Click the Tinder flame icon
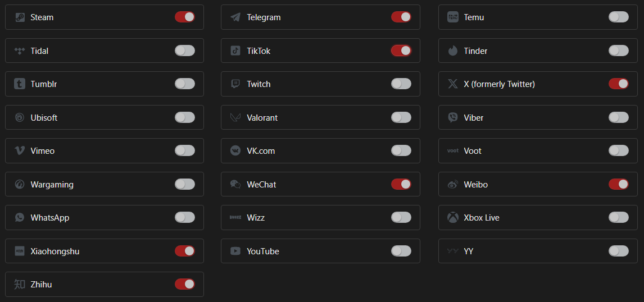Viewport: 644px width, 302px height. tap(453, 51)
